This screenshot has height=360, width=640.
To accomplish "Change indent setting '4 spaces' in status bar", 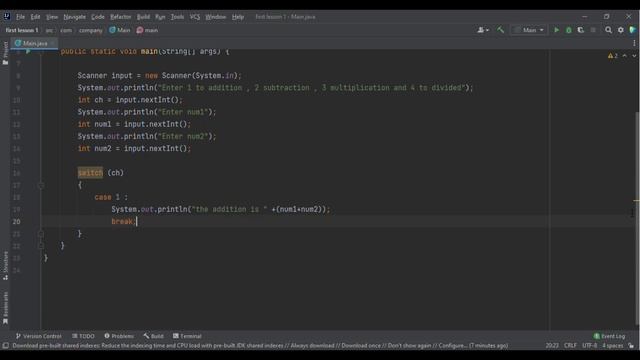I will point(612,346).
